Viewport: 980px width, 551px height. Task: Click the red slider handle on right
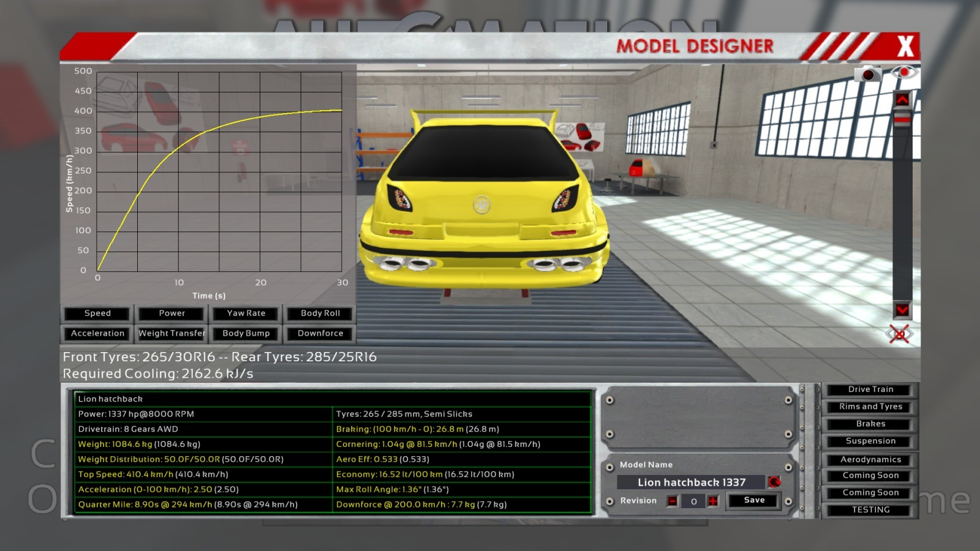click(902, 119)
